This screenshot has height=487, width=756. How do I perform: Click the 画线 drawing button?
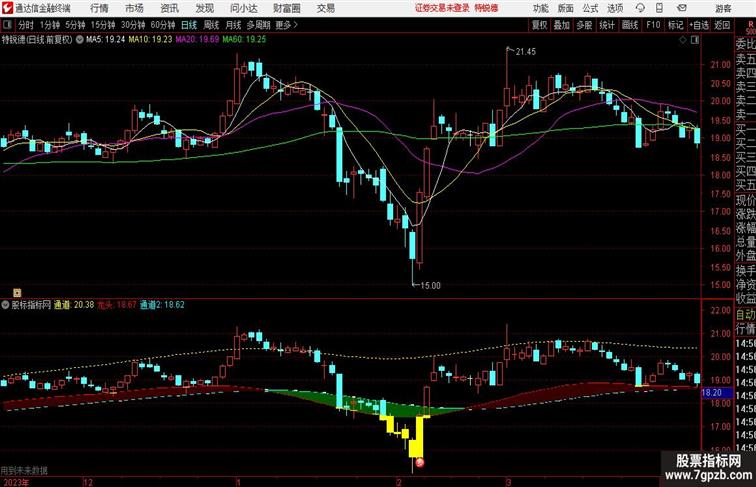(630, 25)
